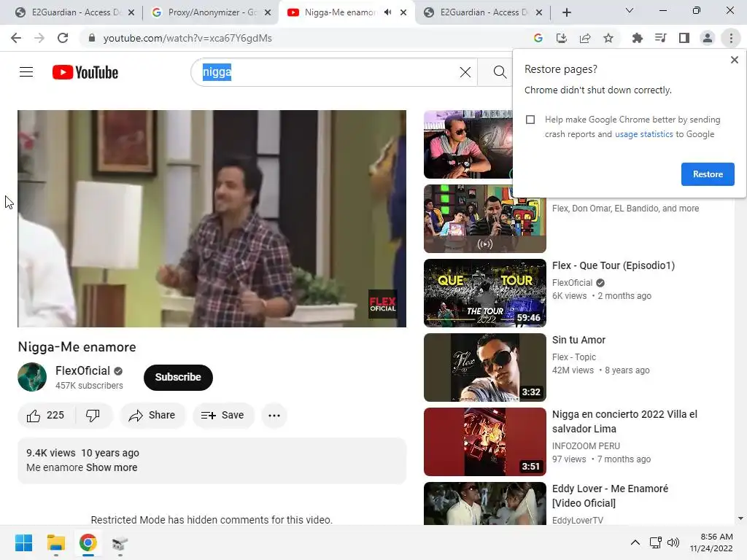Mute the Nigga-Me enamore tab audio icon

pos(388,12)
